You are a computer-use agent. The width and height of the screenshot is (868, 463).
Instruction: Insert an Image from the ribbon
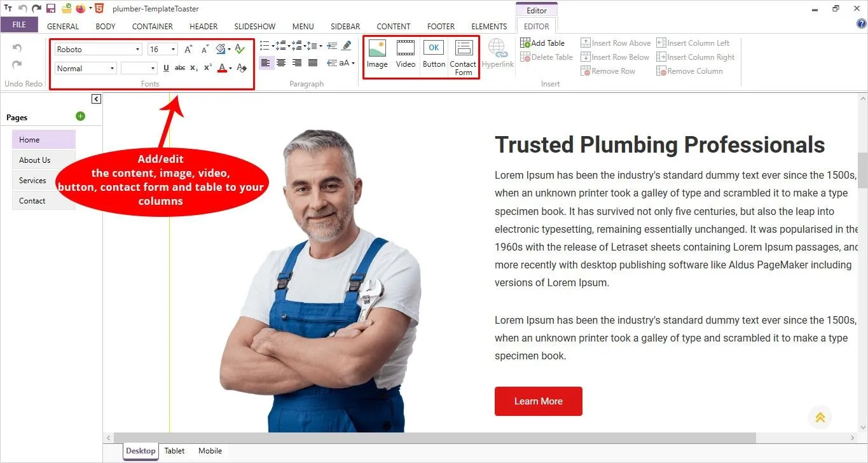pyautogui.click(x=377, y=54)
